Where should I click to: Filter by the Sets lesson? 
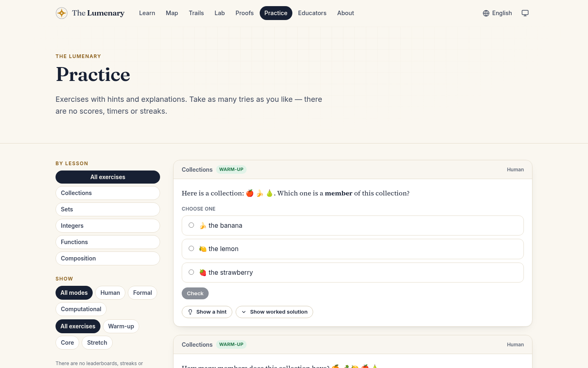tap(108, 209)
